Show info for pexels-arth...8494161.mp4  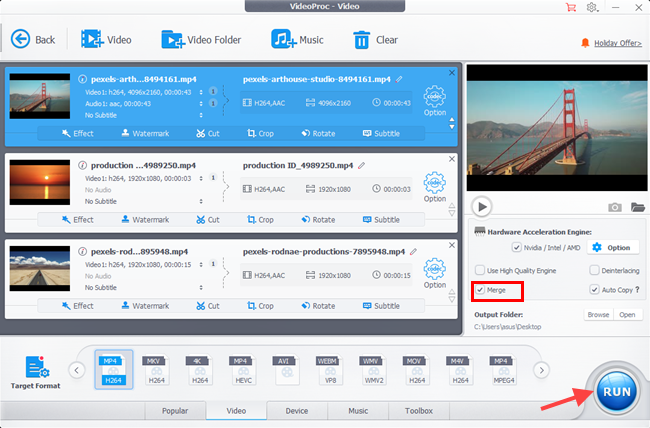(x=82, y=79)
